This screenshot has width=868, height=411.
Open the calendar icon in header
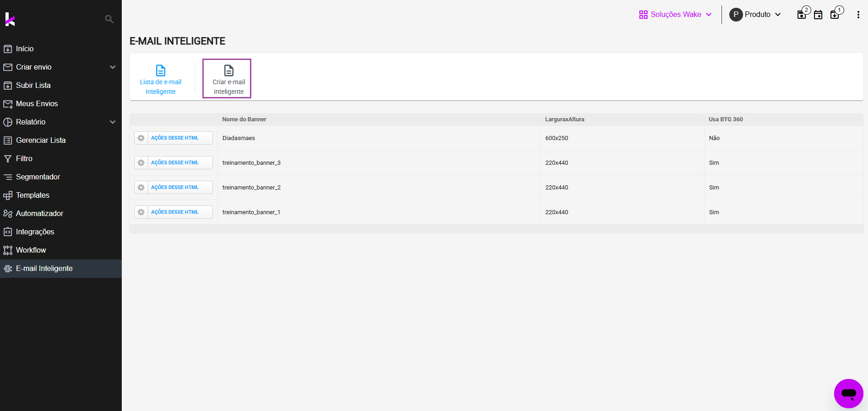[818, 15]
